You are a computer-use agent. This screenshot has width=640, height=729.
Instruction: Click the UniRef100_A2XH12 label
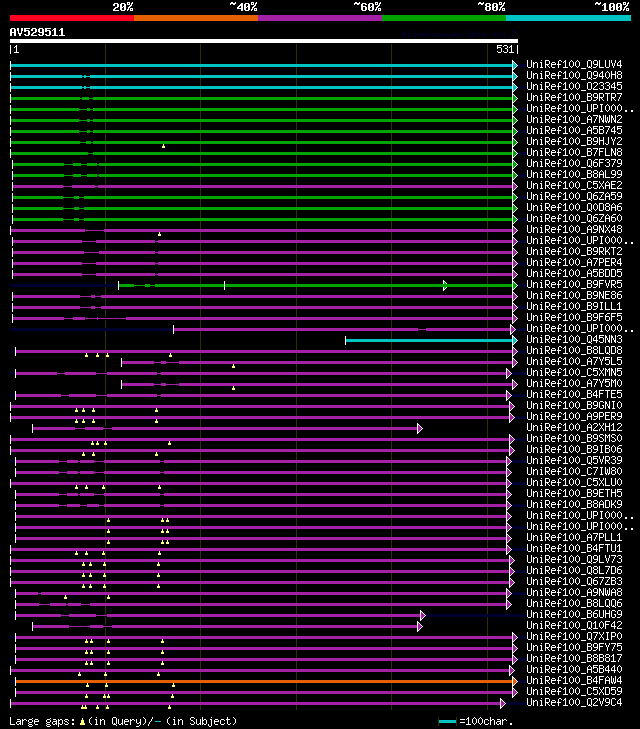pyautogui.click(x=574, y=428)
